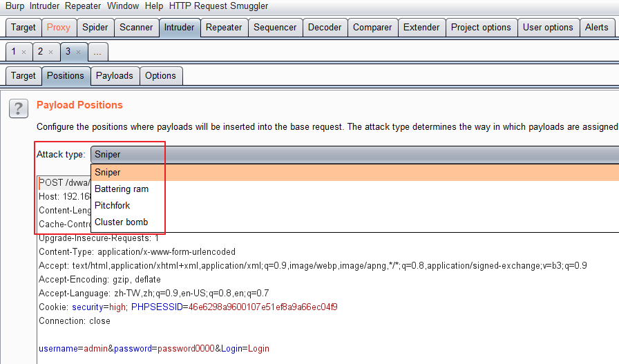Click the Connection: close line
This screenshot has width=619, height=364.
[x=74, y=321]
